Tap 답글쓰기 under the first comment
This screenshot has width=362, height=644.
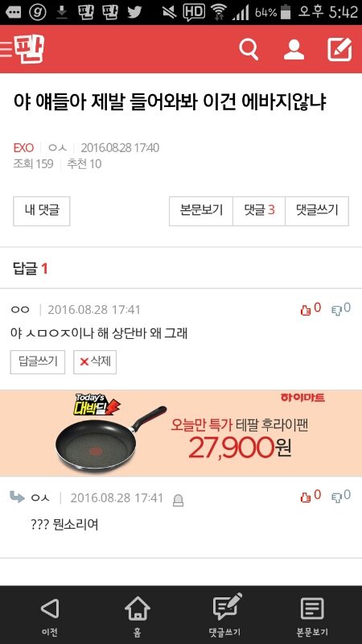pyautogui.click(x=38, y=361)
